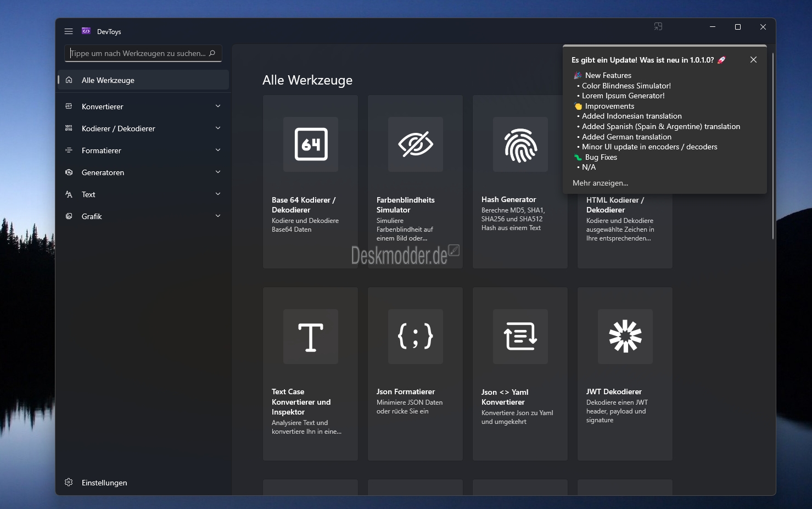Open the Base 64 Kodierer / Dekodierer card title
Image resolution: width=812 pixels, height=509 pixels.
[x=304, y=205]
